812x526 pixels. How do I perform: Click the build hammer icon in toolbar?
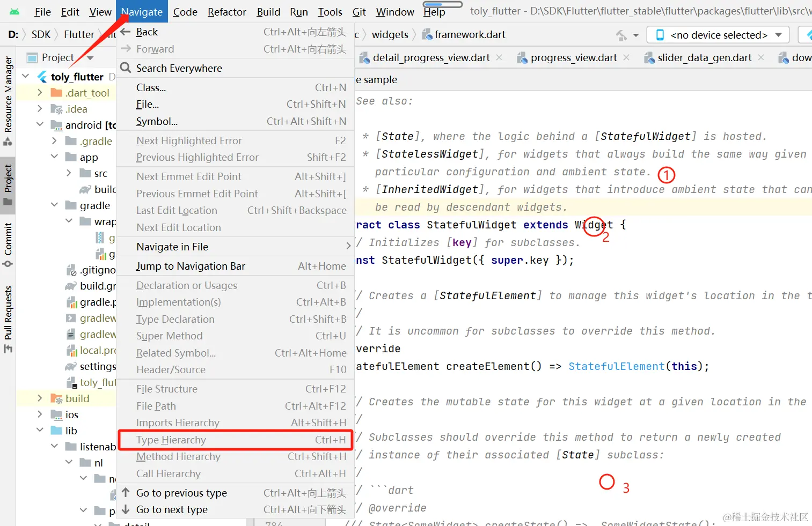click(x=621, y=35)
